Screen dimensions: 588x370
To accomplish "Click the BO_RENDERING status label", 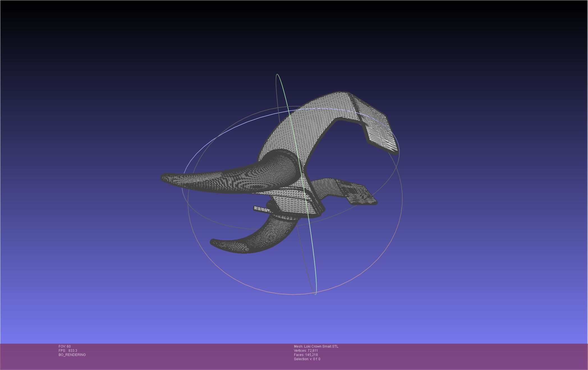I will (72, 355).
